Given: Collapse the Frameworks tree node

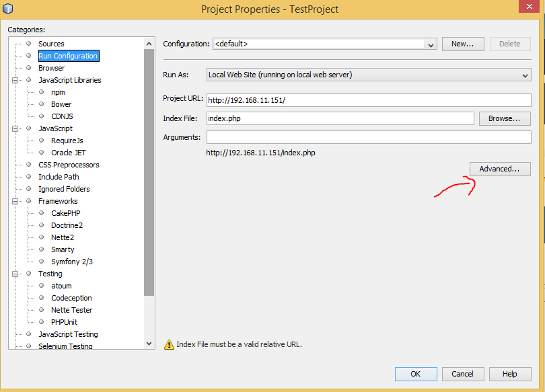Looking at the screenshot, I should tap(15, 201).
